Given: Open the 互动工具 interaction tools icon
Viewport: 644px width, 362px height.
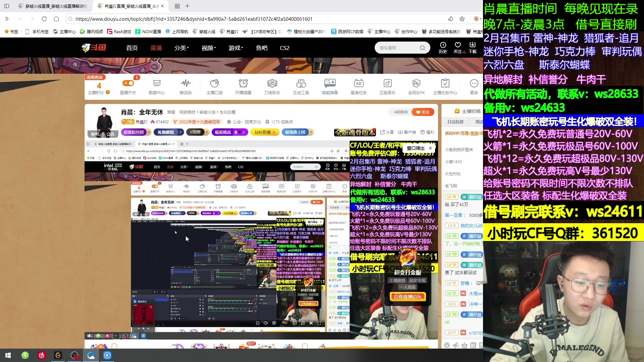Looking at the screenshot, I should pos(301,87).
